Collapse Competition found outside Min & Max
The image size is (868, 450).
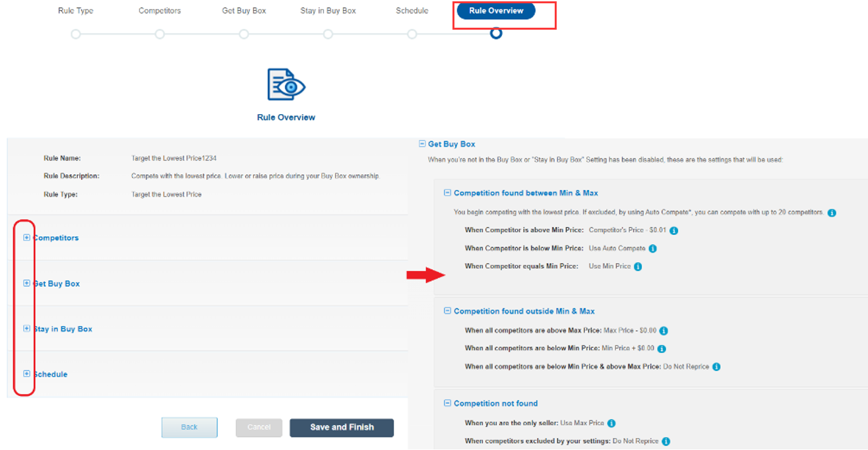[448, 311]
